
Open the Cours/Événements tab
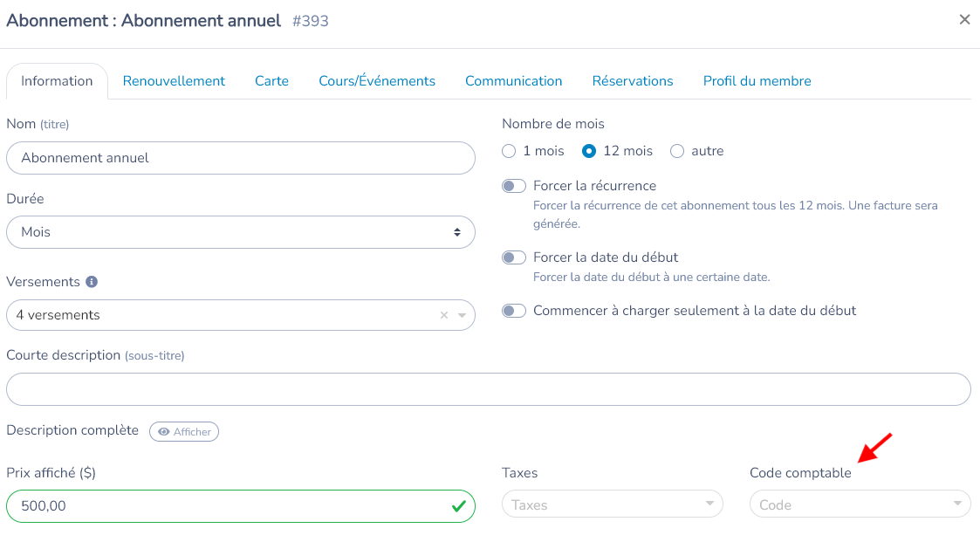377,81
